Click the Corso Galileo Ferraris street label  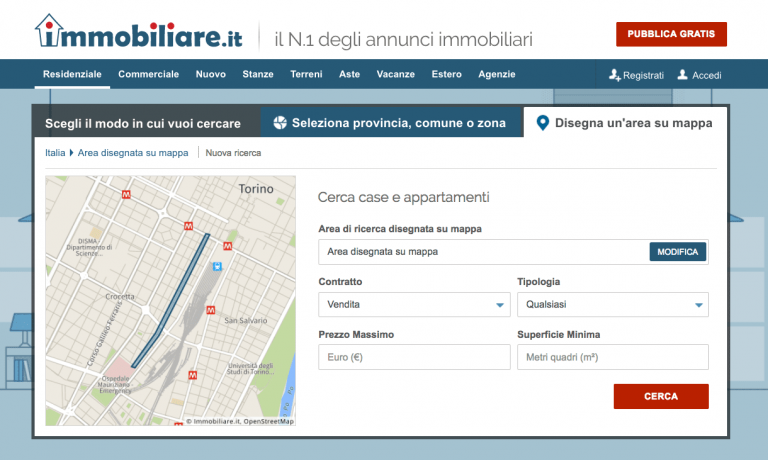(104, 334)
